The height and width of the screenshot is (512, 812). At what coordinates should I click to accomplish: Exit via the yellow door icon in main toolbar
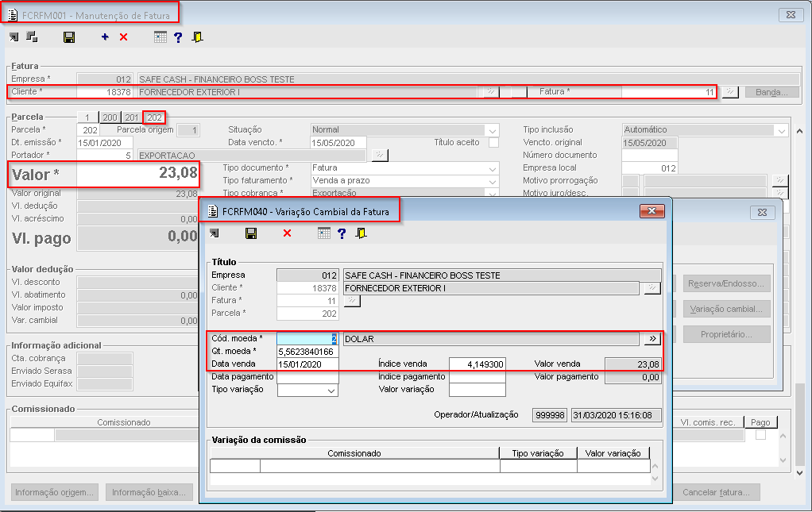pos(197,37)
